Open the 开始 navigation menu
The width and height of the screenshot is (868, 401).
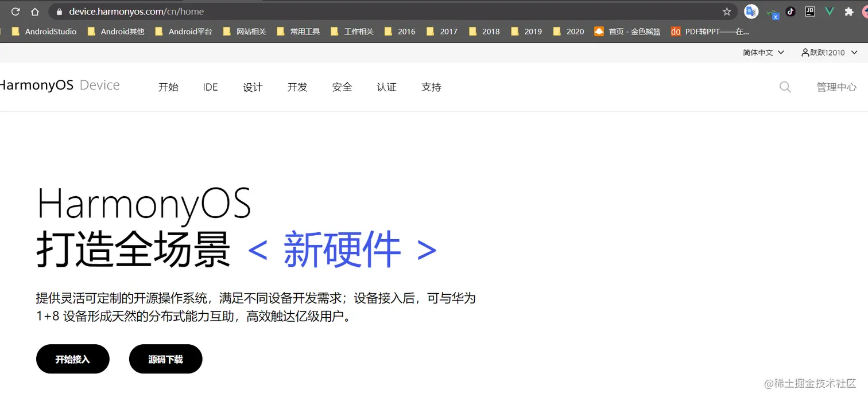[x=168, y=87]
